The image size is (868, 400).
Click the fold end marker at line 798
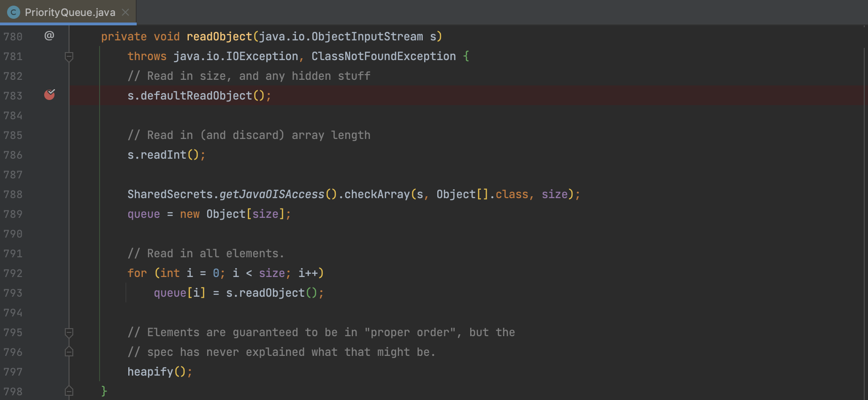69,391
